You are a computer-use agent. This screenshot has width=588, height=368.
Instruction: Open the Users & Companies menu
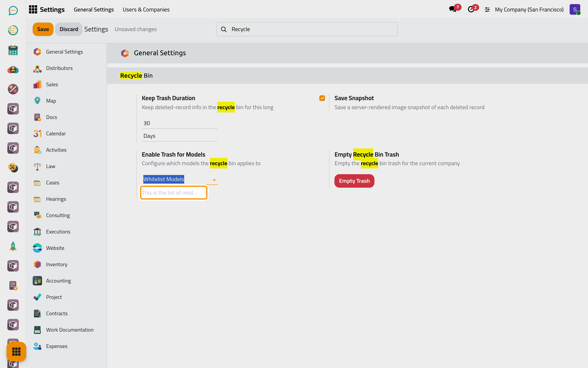point(146,10)
